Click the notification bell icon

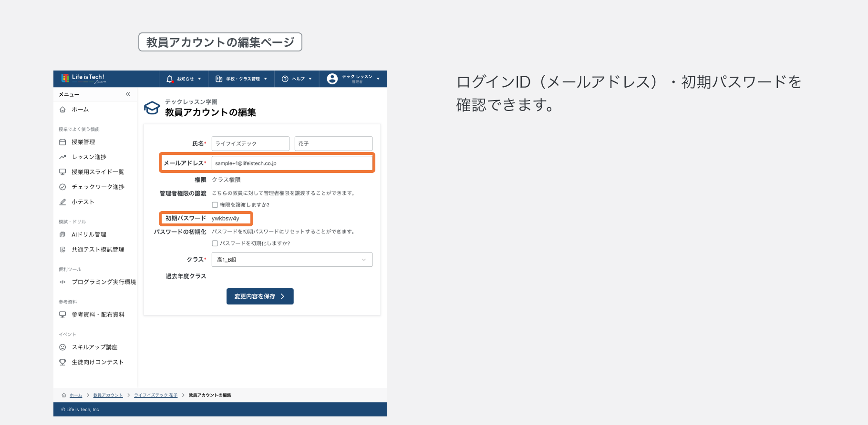[x=170, y=79]
